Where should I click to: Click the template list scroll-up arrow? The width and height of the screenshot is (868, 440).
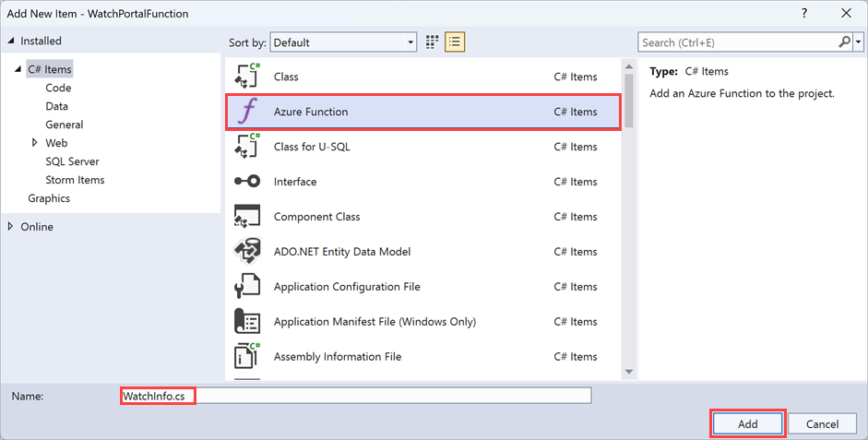click(629, 66)
